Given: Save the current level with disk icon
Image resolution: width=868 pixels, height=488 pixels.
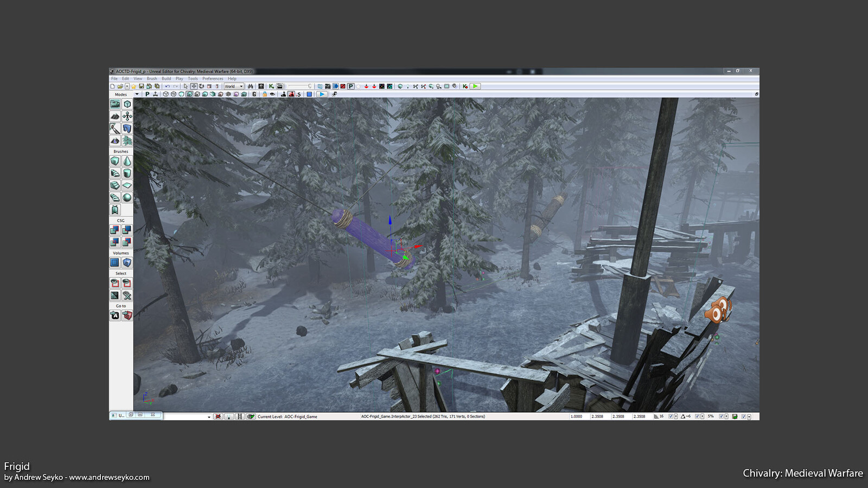Looking at the screenshot, I should tap(141, 86).
